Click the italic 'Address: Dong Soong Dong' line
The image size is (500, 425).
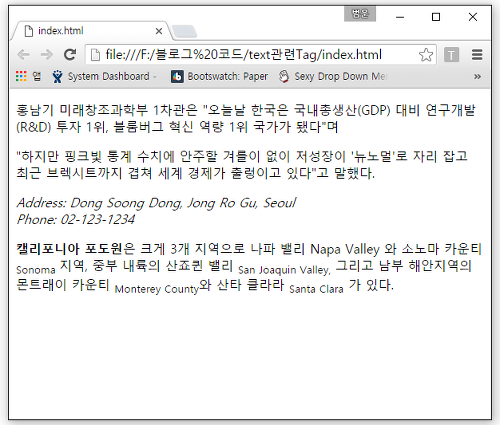click(x=156, y=203)
